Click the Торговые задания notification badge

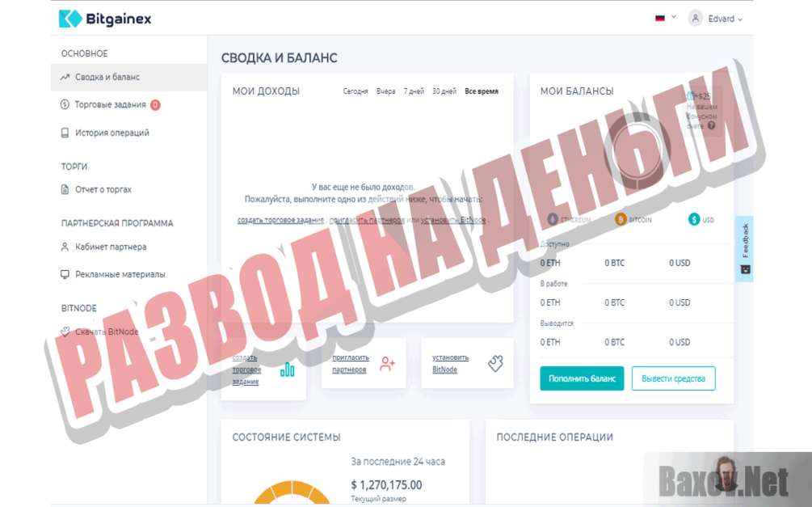tap(155, 105)
